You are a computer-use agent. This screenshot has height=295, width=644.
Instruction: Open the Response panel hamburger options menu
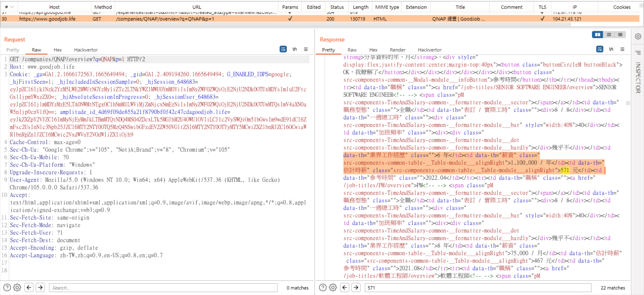click(623, 49)
